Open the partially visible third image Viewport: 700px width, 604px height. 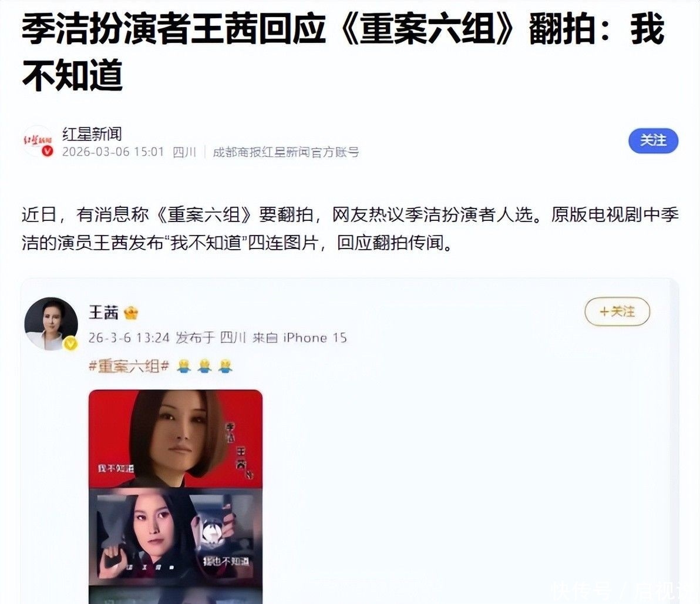[x=176, y=595]
